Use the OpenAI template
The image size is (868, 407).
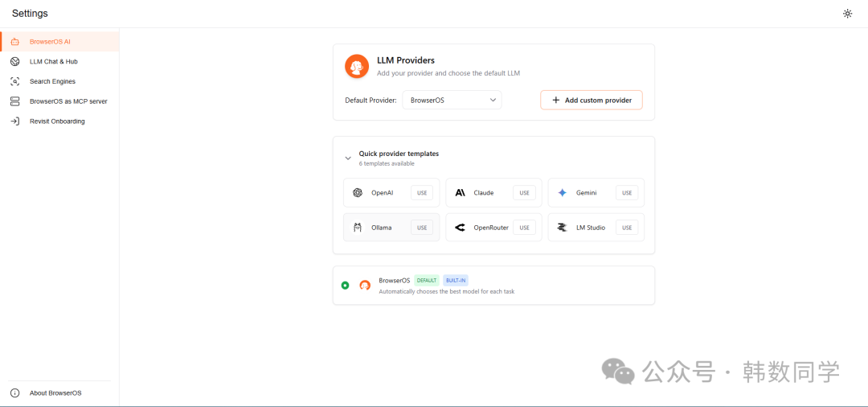422,193
